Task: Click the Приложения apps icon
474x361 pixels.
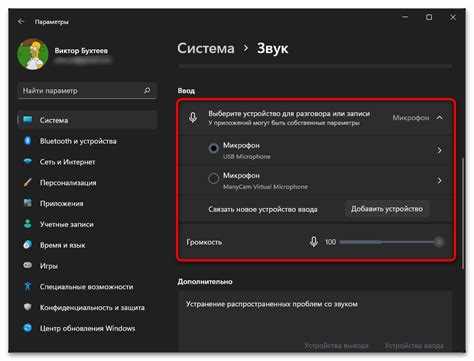Action: (28, 203)
